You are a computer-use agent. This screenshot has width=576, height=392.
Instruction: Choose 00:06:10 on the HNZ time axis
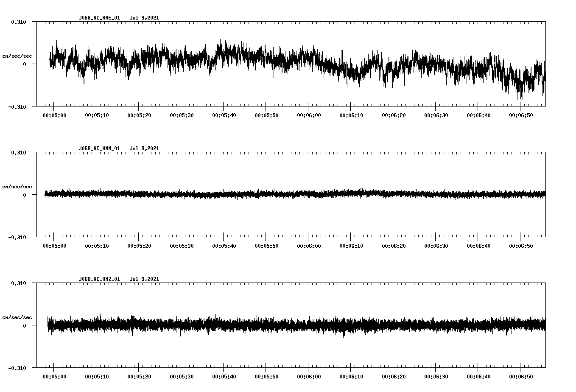351,377
